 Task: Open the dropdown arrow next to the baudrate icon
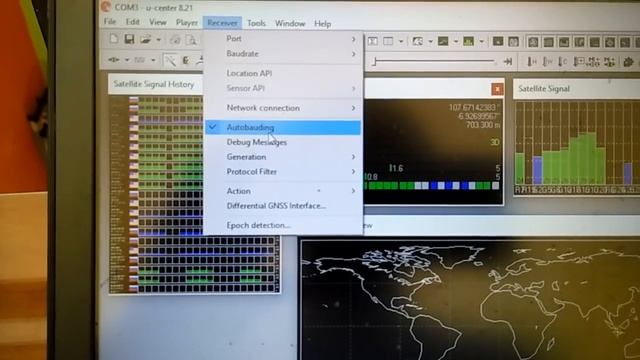[153, 60]
